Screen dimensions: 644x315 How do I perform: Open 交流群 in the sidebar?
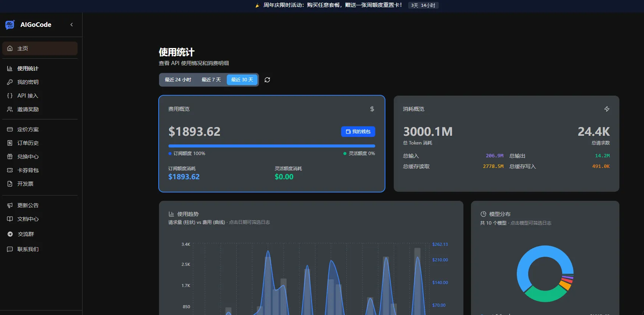(40, 234)
